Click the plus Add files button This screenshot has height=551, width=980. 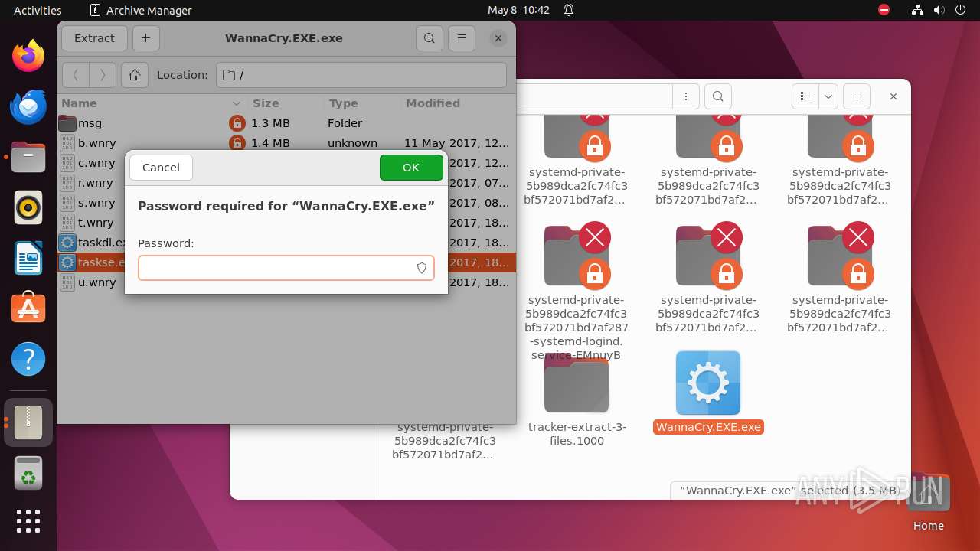point(145,38)
